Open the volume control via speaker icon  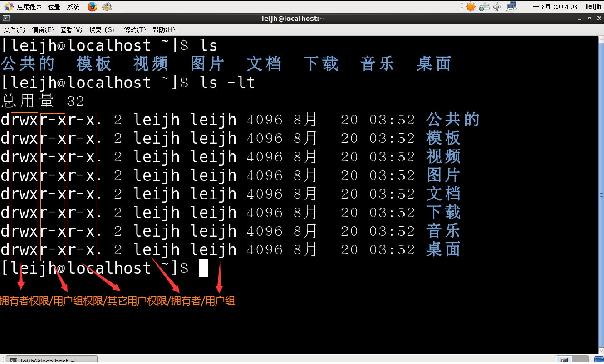(496, 6)
